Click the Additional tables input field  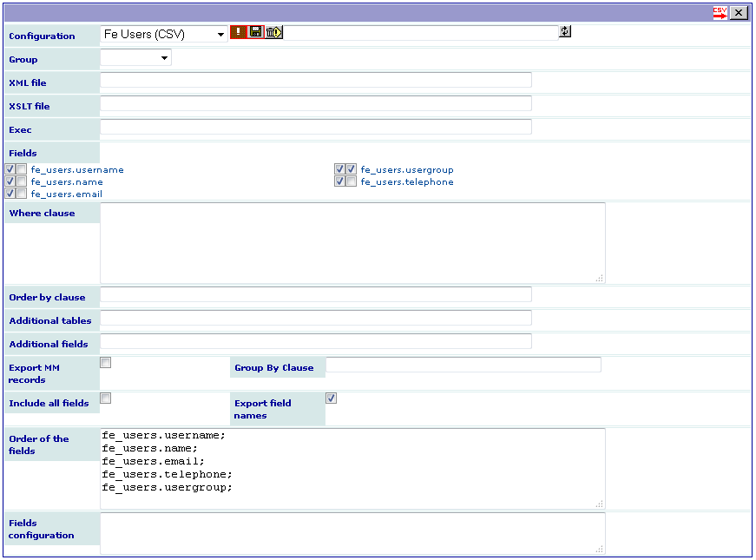pyautogui.click(x=316, y=318)
